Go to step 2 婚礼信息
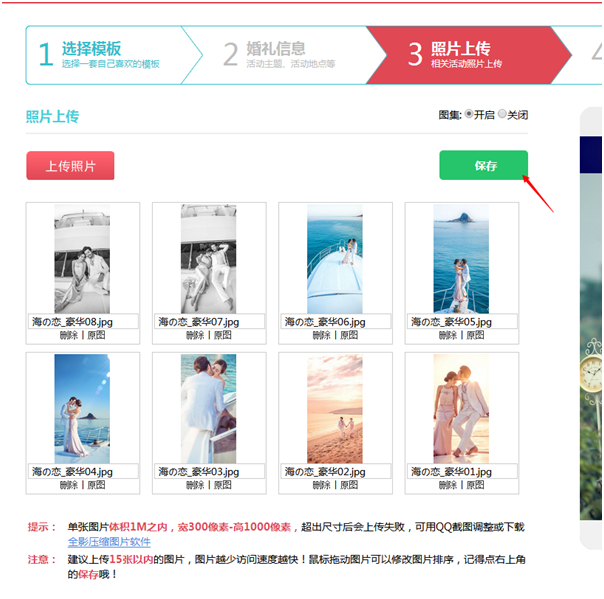604x599 pixels. 279,55
